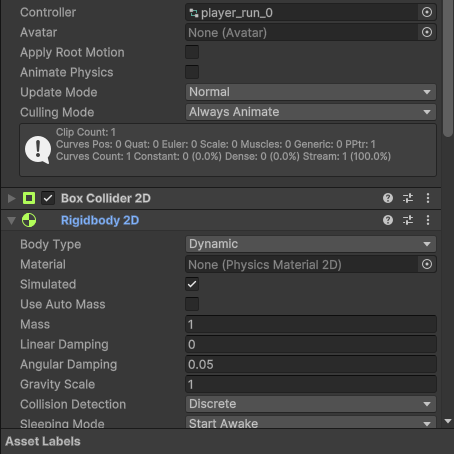Click the Update Mode label
The width and height of the screenshot is (454, 454).
click(59, 93)
